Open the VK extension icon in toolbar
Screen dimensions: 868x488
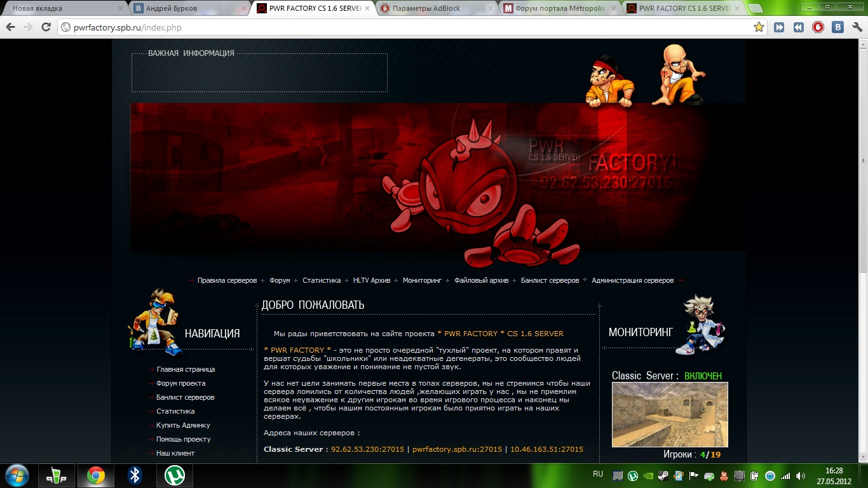coord(838,27)
